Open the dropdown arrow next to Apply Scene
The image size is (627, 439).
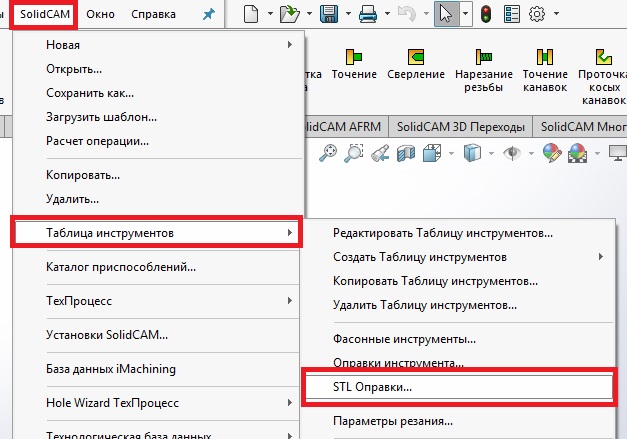(597, 153)
